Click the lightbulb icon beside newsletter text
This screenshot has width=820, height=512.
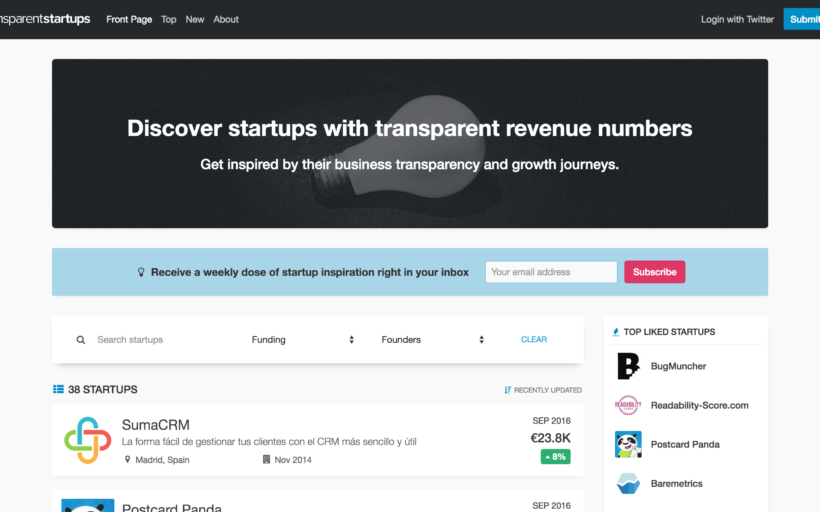141,272
